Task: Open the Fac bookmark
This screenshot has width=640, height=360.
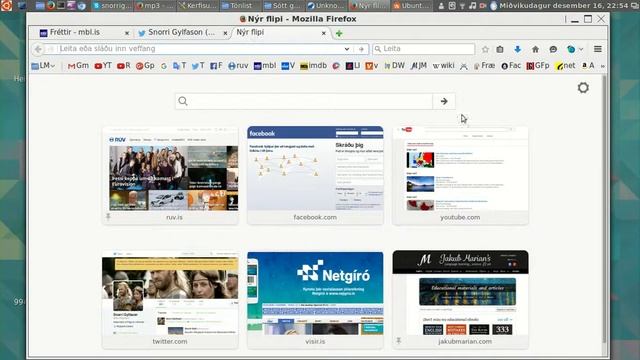Action: point(511,66)
